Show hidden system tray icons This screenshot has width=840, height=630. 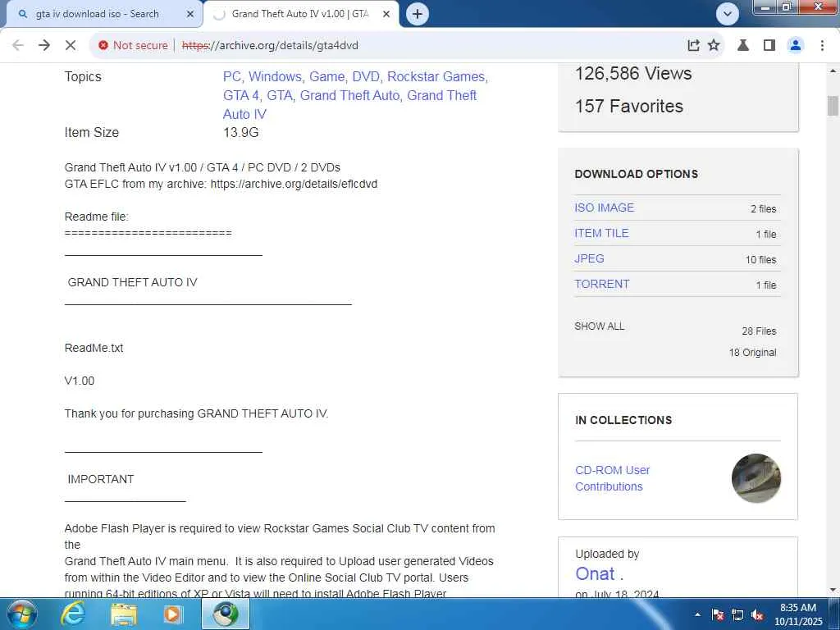pos(697,614)
